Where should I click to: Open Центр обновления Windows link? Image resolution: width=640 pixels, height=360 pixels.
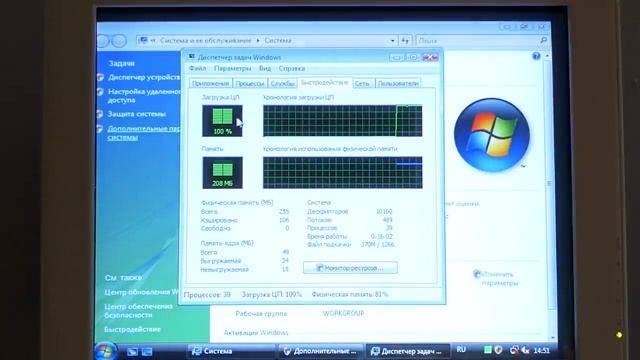point(141,292)
